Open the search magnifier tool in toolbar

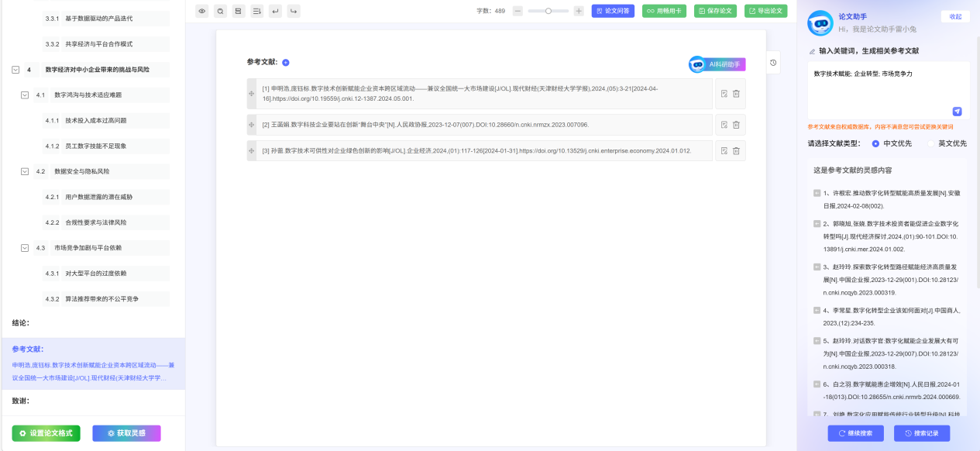coord(220,11)
